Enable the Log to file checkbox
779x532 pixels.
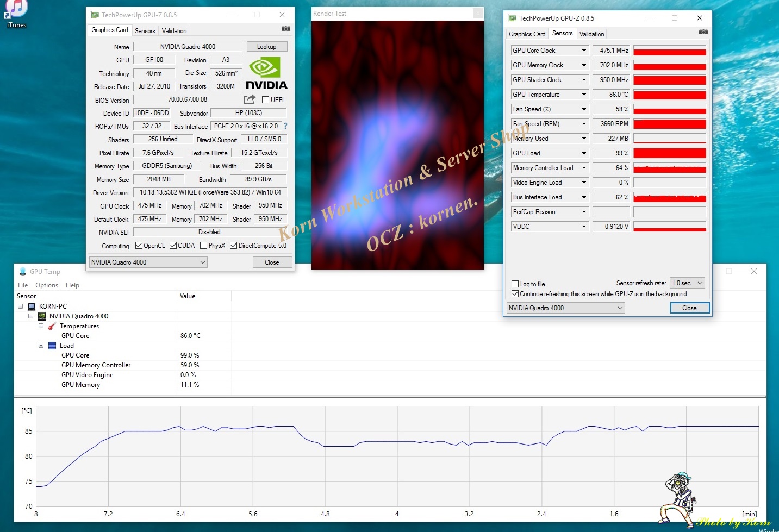[515, 284]
